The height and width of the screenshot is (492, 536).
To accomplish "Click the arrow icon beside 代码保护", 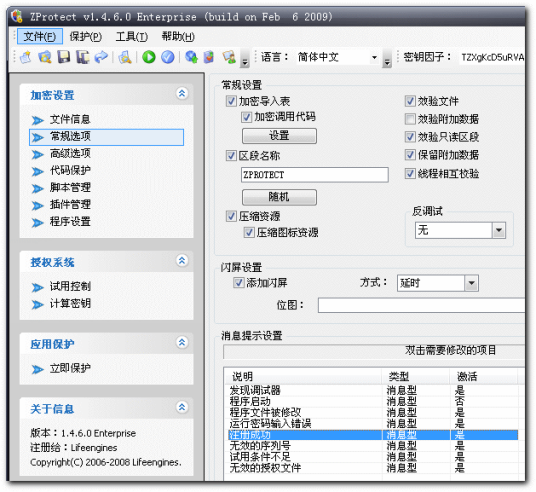I will (x=38, y=171).
